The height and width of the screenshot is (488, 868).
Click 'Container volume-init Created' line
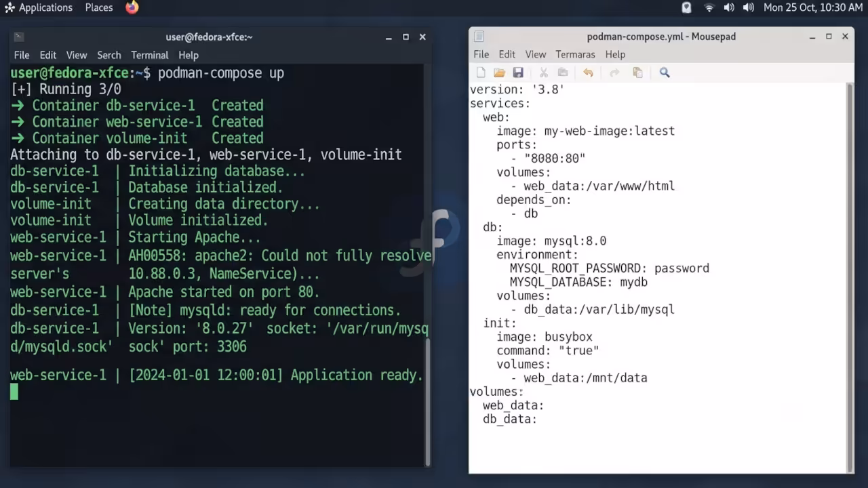(x=137, y=138)
